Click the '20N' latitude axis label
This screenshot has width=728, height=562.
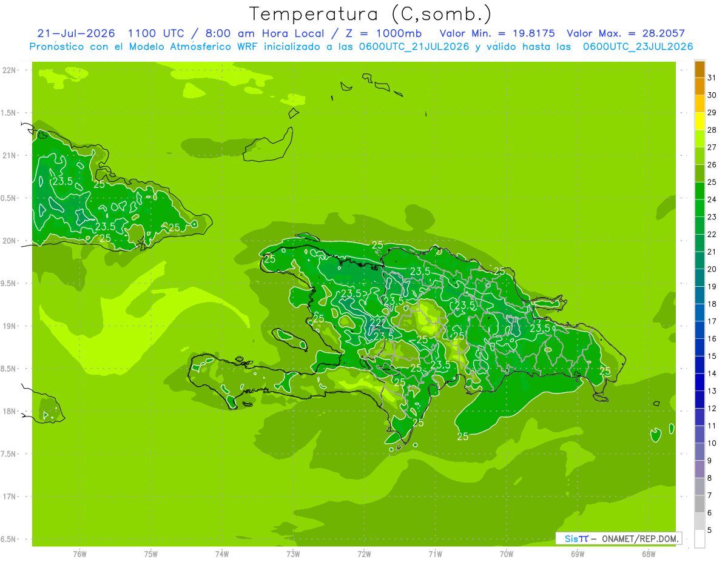click(9, 241)
